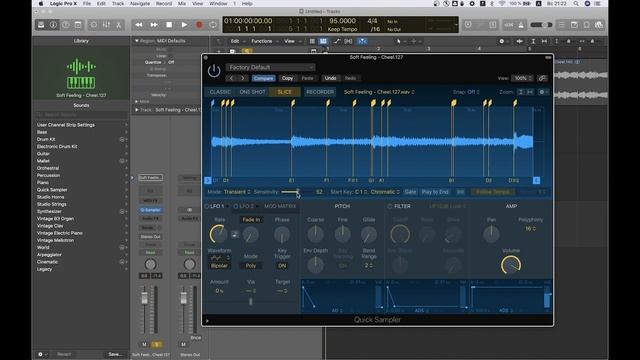Click the Undo button in plug-in header
The width and height of the screenshot is (640, 360).
click(x=331, y=78)
